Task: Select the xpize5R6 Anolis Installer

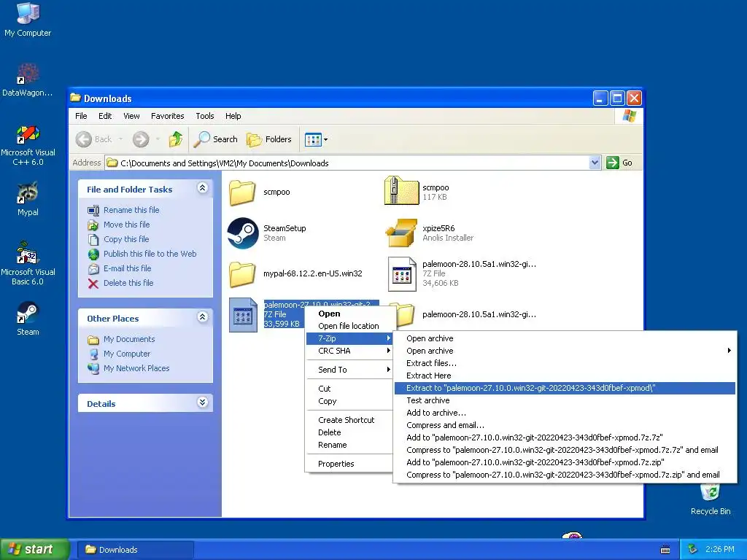Action: coord(401,233)
